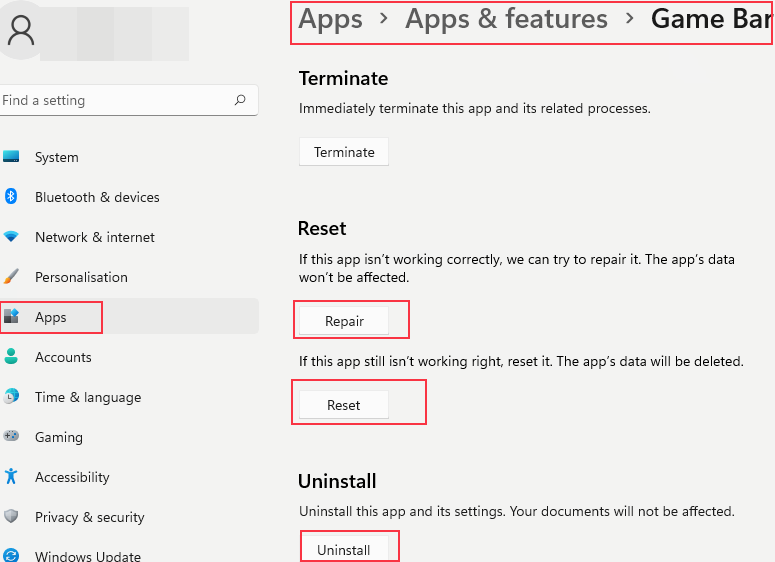Screen dimensions: 775x562
Task: Click the Repair button
Action: (344, 321)
